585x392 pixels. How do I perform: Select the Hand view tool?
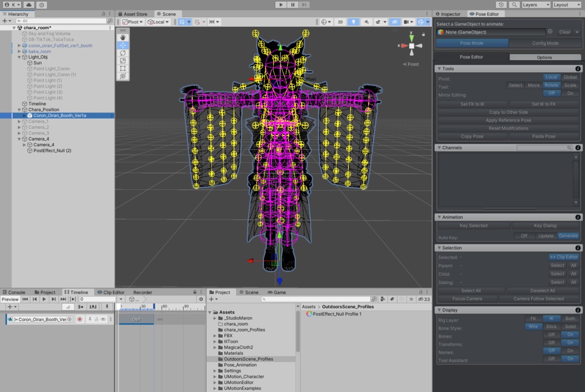click(123, 37)
